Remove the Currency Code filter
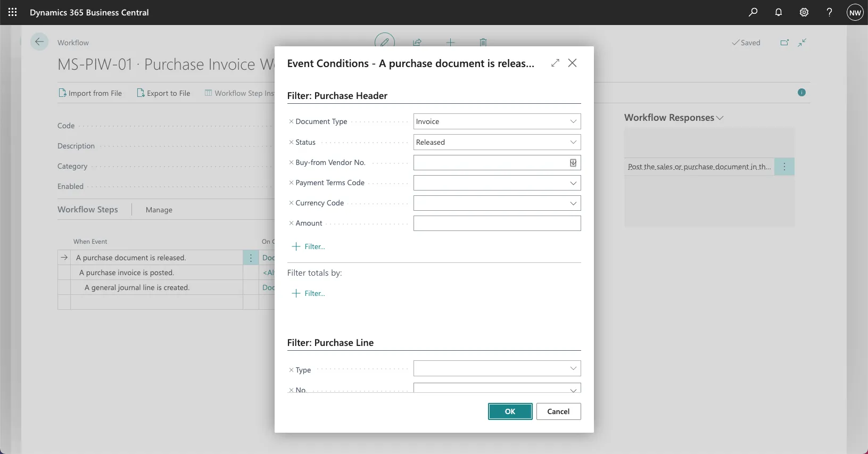Image resolution: width=868 pixels, height=454 pixels. (291, 203)
